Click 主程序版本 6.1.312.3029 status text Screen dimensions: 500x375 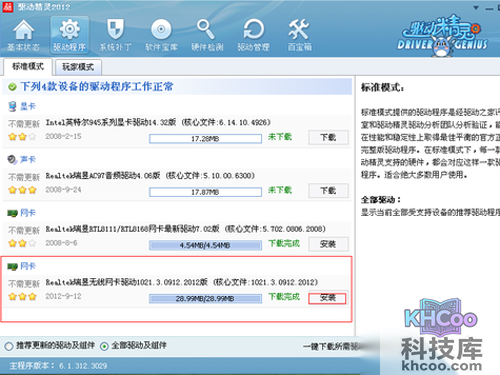pos(58,366)
